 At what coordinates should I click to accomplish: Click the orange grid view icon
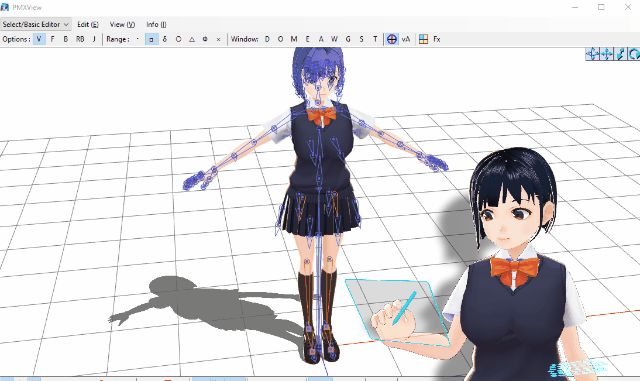pos(424,39)
